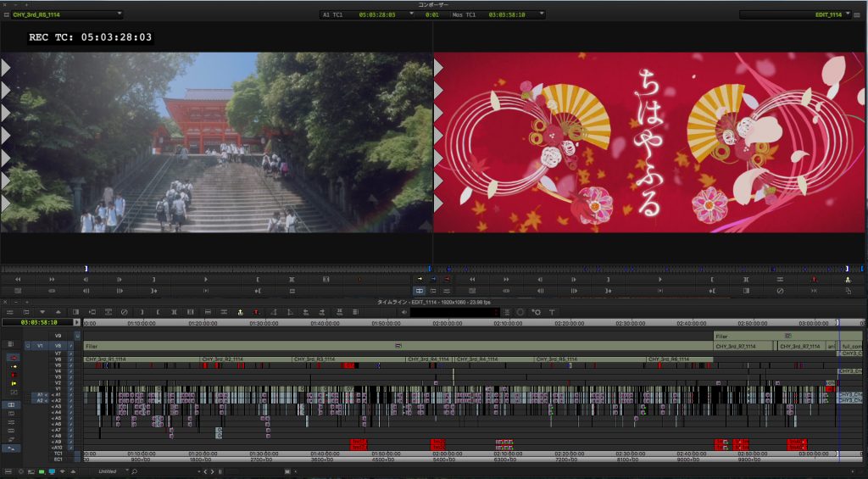The height and width of the screenshot is (479, 868).
Task: Open Title tool T icon in timeline toolbar
Action: pyautogui.click(x=552, y=312)
